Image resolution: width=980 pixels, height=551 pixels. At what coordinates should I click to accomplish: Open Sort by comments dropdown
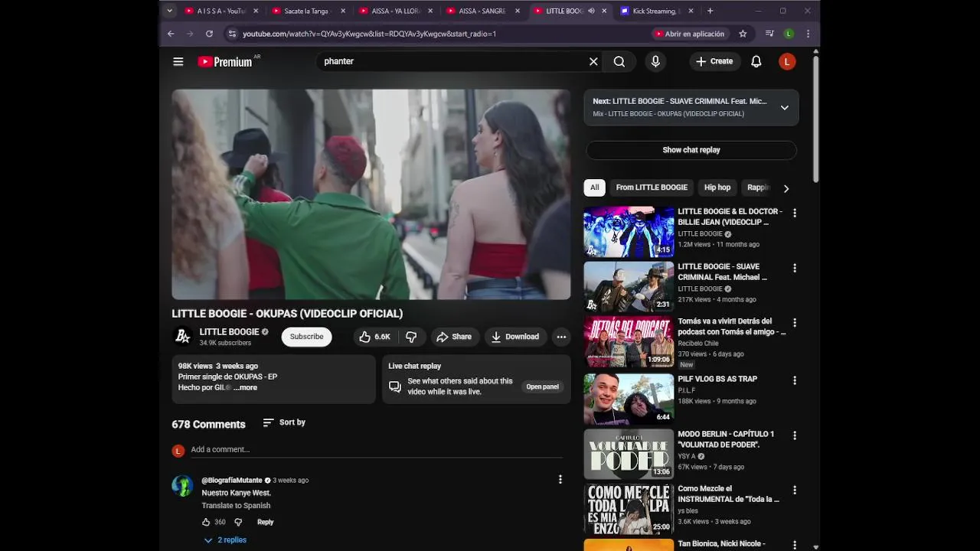pyautogui.click(x=284, y=422)
